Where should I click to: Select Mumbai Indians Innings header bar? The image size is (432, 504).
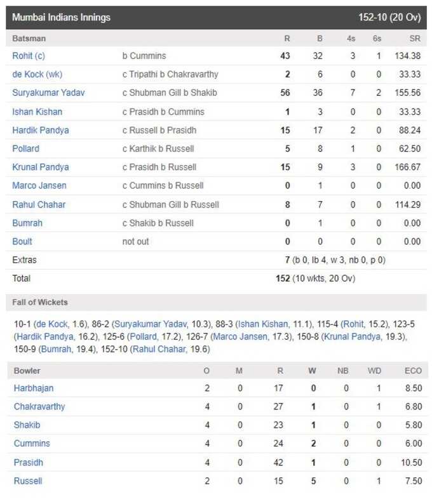[x=216, y=17]
